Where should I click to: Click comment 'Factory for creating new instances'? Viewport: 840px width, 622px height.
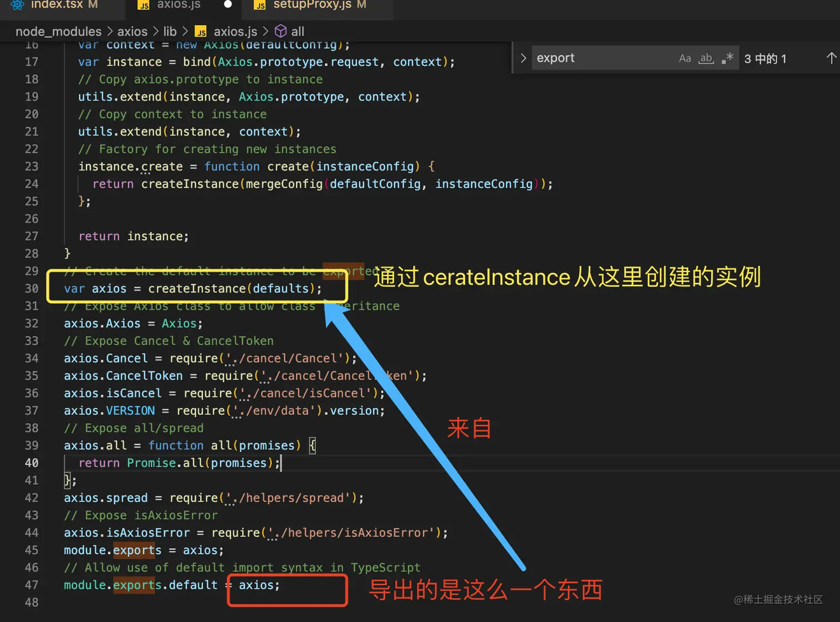click(207, 149)
